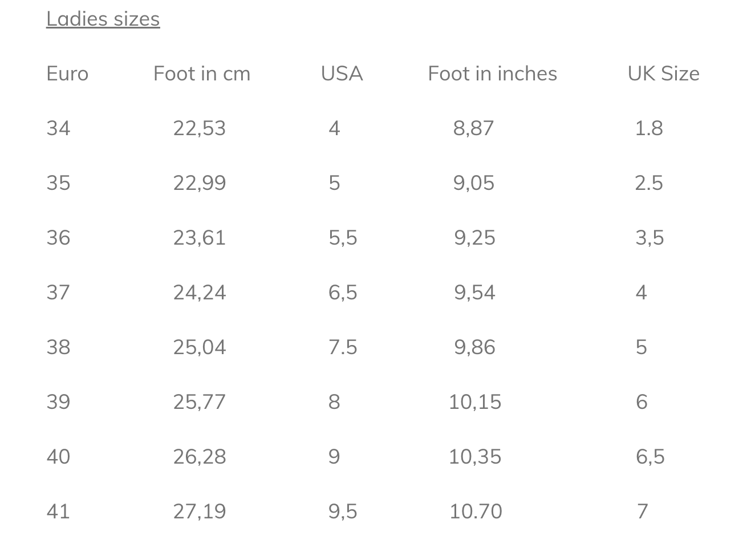
Task: Click the USA column header
Action: click(342, 74)
